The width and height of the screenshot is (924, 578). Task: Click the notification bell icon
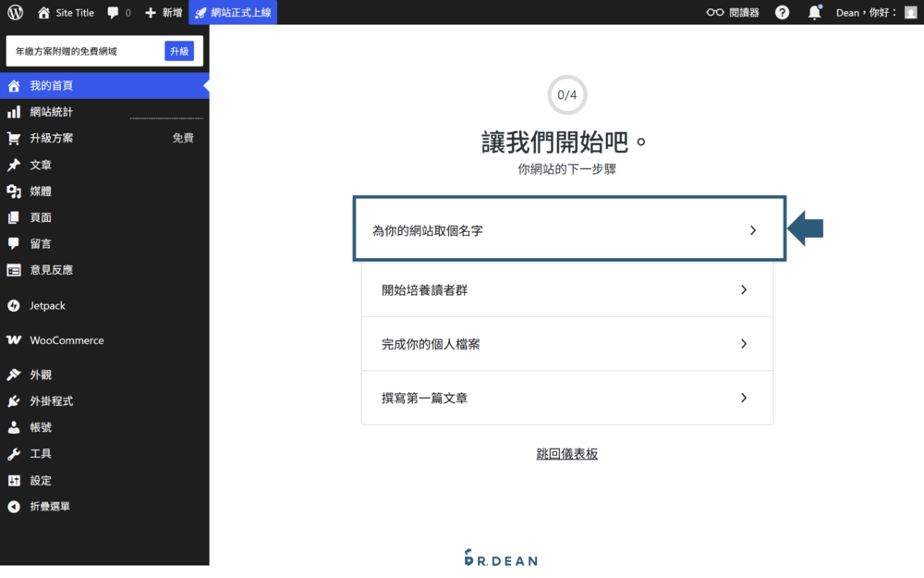[814, 12]
